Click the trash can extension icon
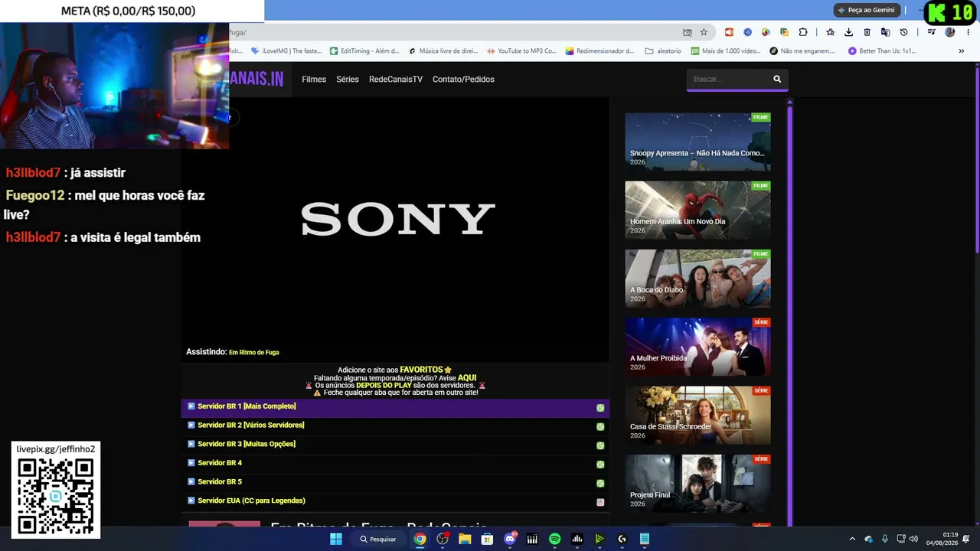Image resolution: width=980 pixels, height=551 pixels. (x=867, y=32)
